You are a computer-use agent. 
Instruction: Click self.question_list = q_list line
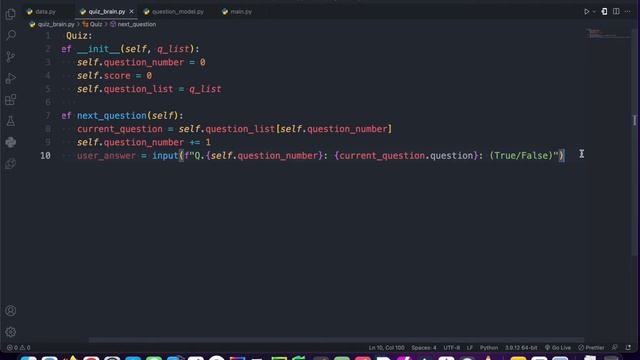pyautogui.click(x=149, y=89)
